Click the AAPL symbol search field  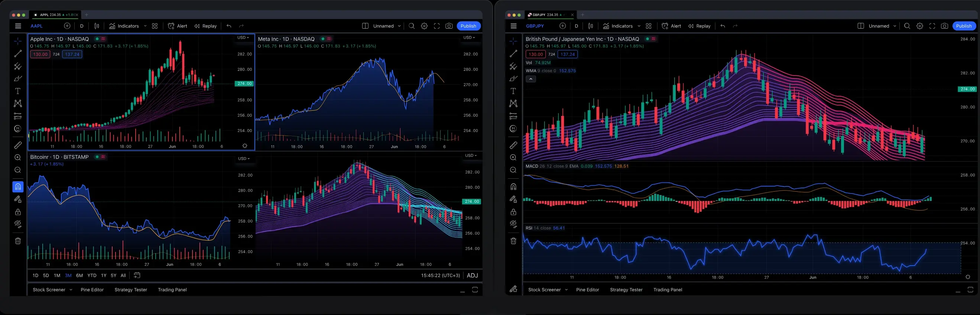point(36,26)
